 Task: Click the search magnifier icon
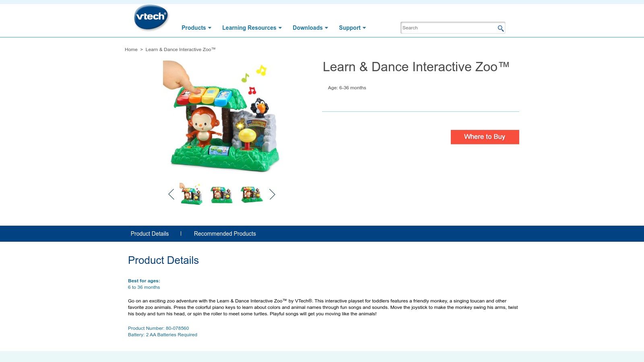(x=500, y=28)
